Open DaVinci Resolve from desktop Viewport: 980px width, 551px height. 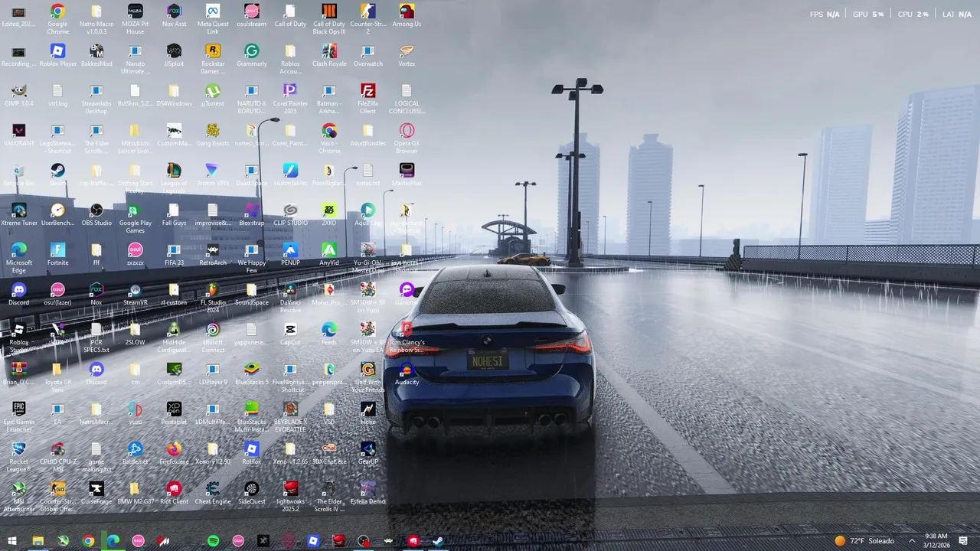290,298
